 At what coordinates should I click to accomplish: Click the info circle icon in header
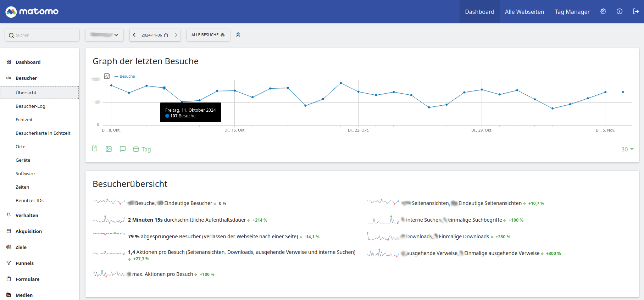point(620,11)
